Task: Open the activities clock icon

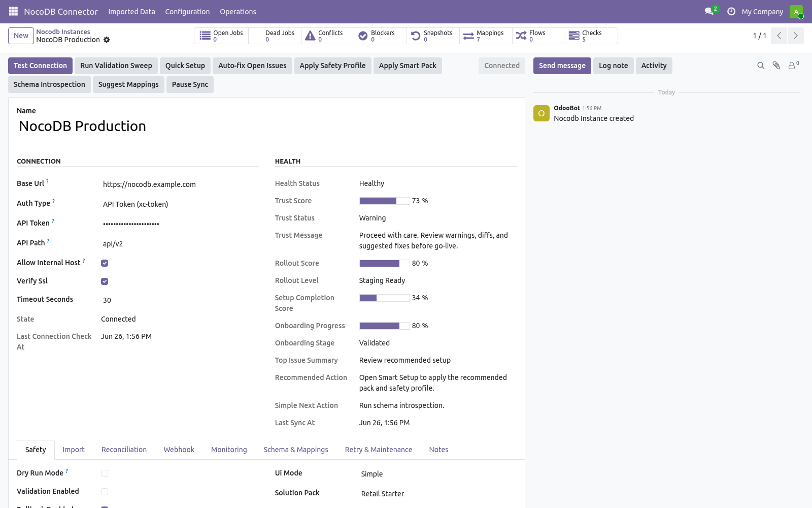Action: click(x=731, y=11)
